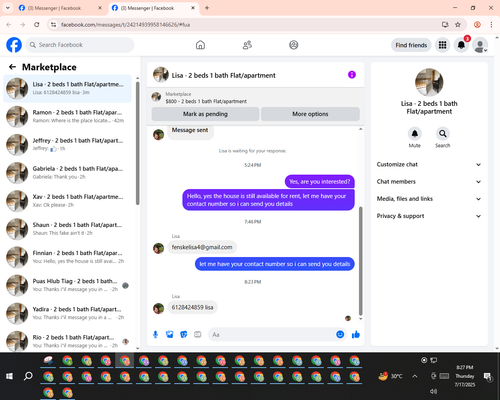The height and width of the screenshot is (400, 500).
Task: Open Windows taskbar search
Action: tap(28, 376)
